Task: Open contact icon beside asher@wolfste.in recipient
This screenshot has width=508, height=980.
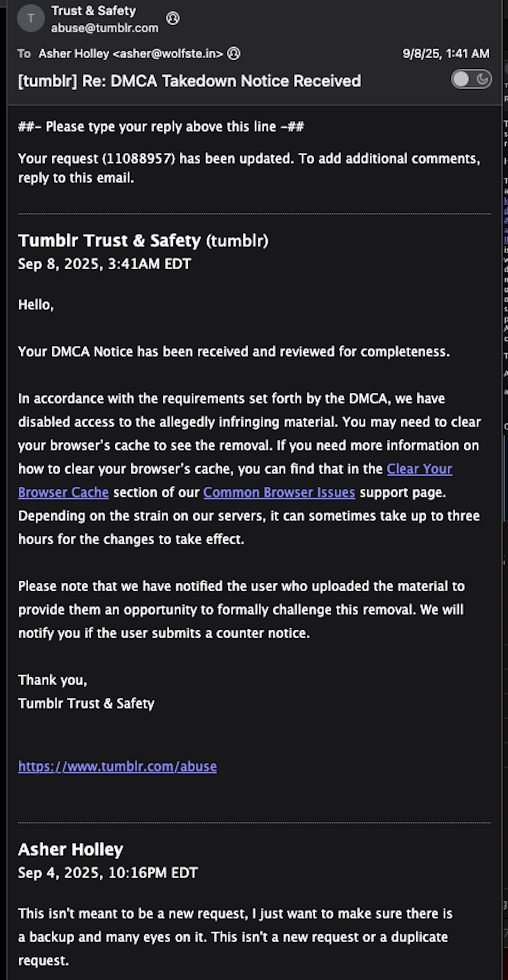Action: [234, 53]
